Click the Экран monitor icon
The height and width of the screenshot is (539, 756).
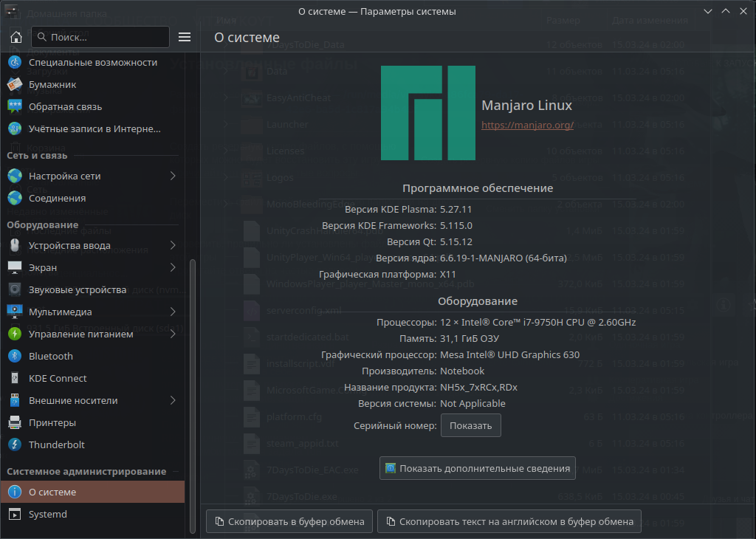[x=15, y=267]
